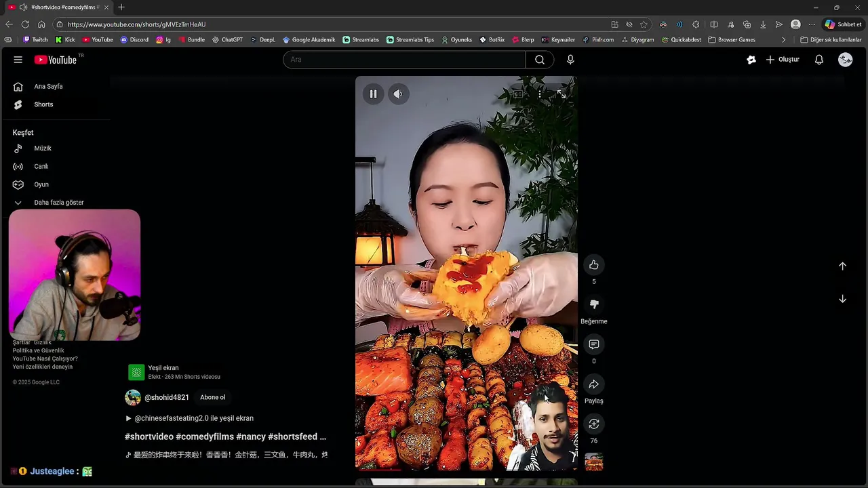Click the search magnifier button
868x488 pixels.
coord(540,60)
